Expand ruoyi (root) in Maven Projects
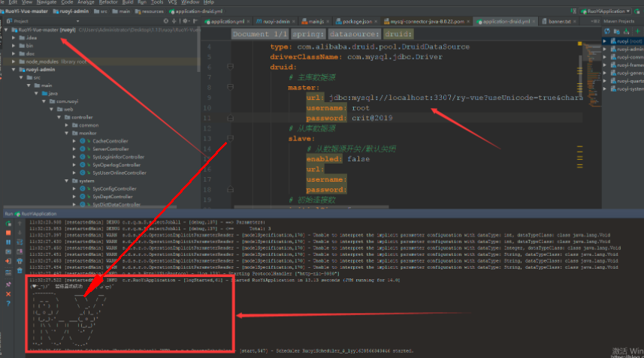Image resolution: width=644 pixels, height=358 pixels. click(x=605, y=41)
